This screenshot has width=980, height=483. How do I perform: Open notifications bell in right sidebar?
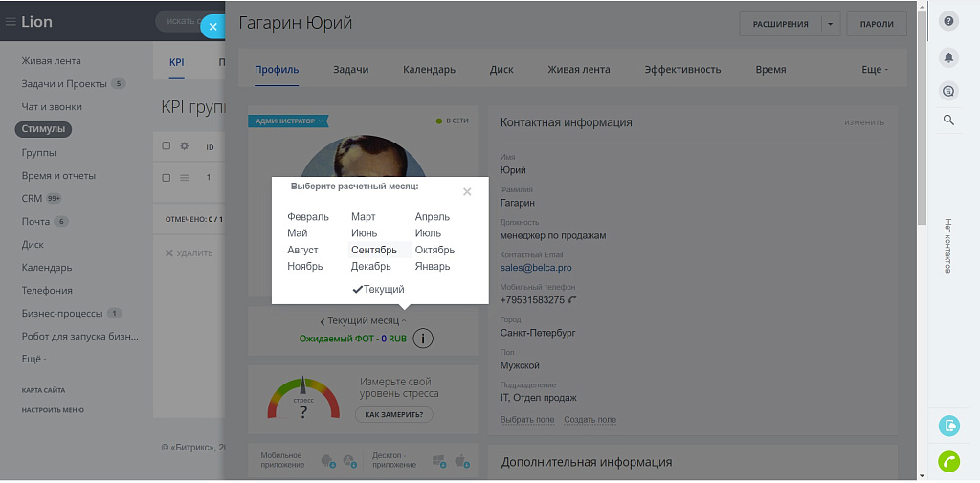pyautogui.click(x=948, y=57)
